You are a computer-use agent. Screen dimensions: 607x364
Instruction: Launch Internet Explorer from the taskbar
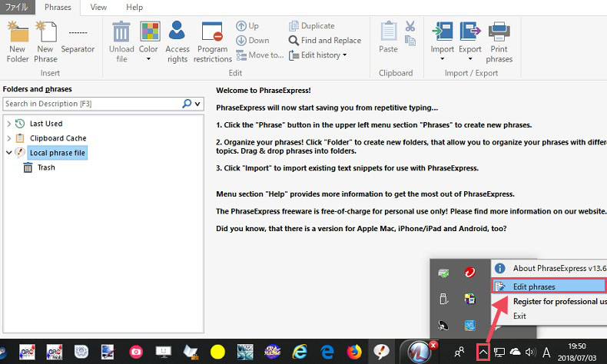click(300, 352)
